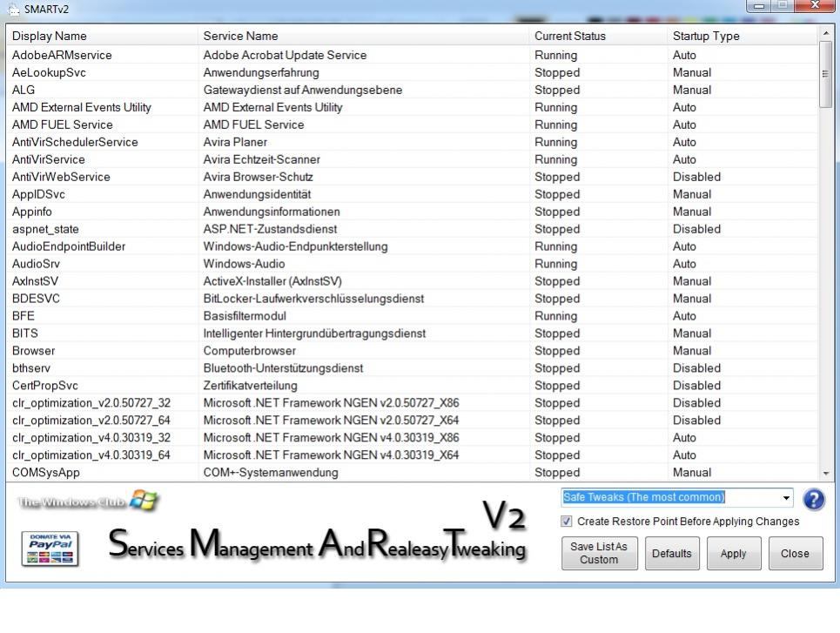This screenshot has width=840, height=633.
Task: Click BitLocker-Laufwerkverschlüsselungsdienst service name
Action: [313, 299]
